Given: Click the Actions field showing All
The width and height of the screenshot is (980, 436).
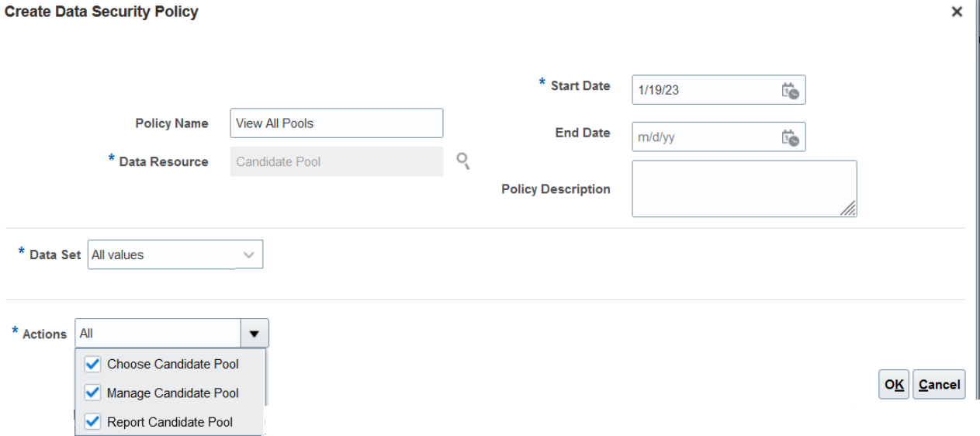Looking at the screenshot, I should pos(158,334).
